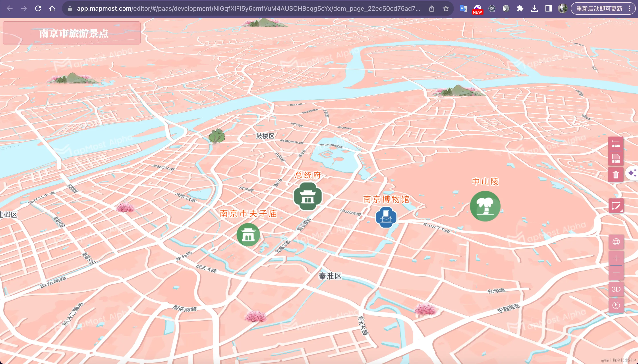Viewport: 638px width, 364px height.
Task: Open the extension with NEW badge
Action: (478, 9)
